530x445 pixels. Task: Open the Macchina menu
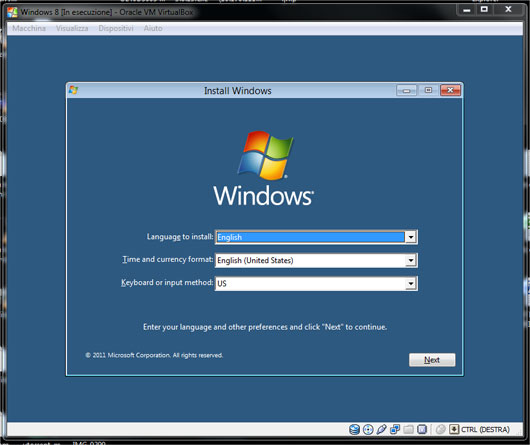coord(29,28)
